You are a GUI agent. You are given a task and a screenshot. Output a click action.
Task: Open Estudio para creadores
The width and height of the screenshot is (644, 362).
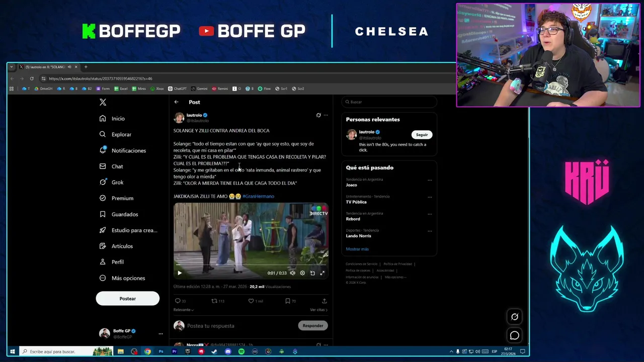128,230
